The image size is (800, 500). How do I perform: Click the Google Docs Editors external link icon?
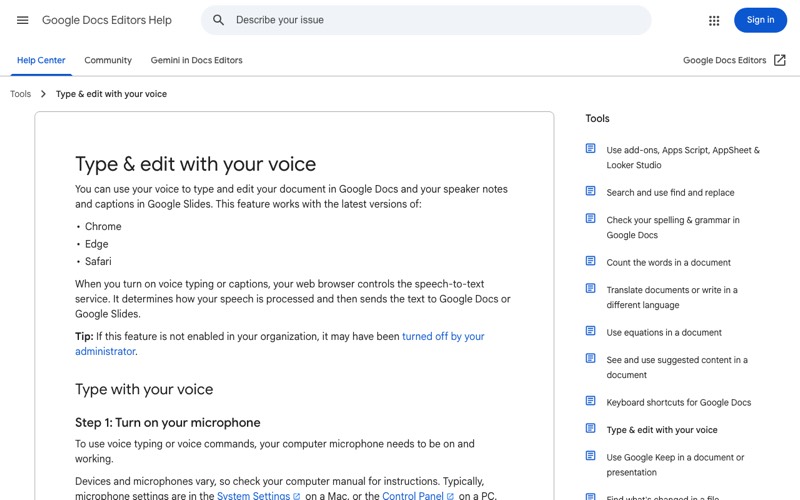tap(780, 60)
